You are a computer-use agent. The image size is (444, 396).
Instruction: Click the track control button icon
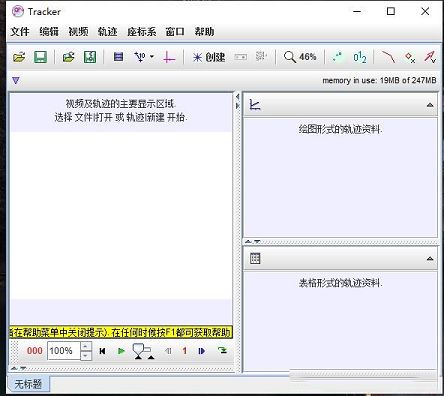tap(240, 57)
